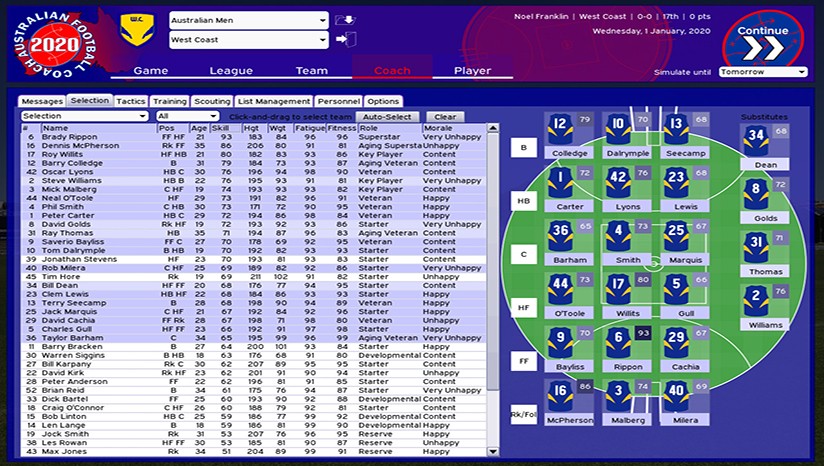
Task: Select the Barry Bracken player row
Action: [254, 346]
